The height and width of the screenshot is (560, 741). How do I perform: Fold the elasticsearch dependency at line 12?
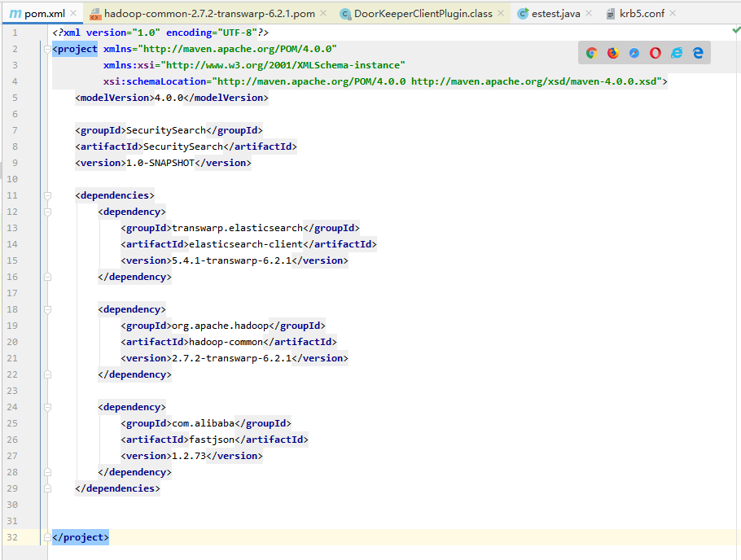click(x=47, y=212)
